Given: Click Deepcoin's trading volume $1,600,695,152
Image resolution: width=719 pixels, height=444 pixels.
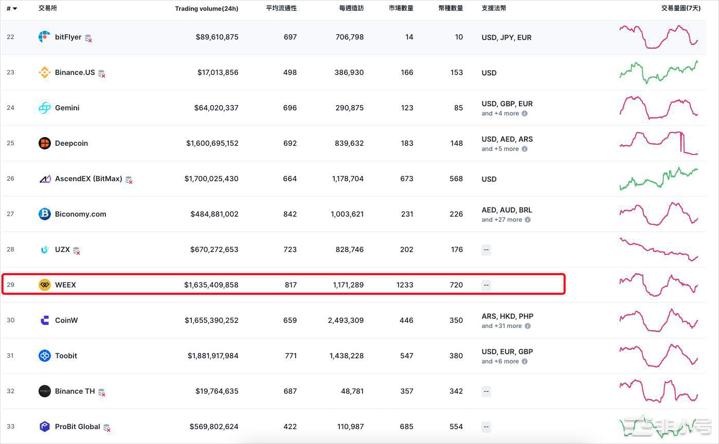Looking at the screenshot, I should pos(212,143).
